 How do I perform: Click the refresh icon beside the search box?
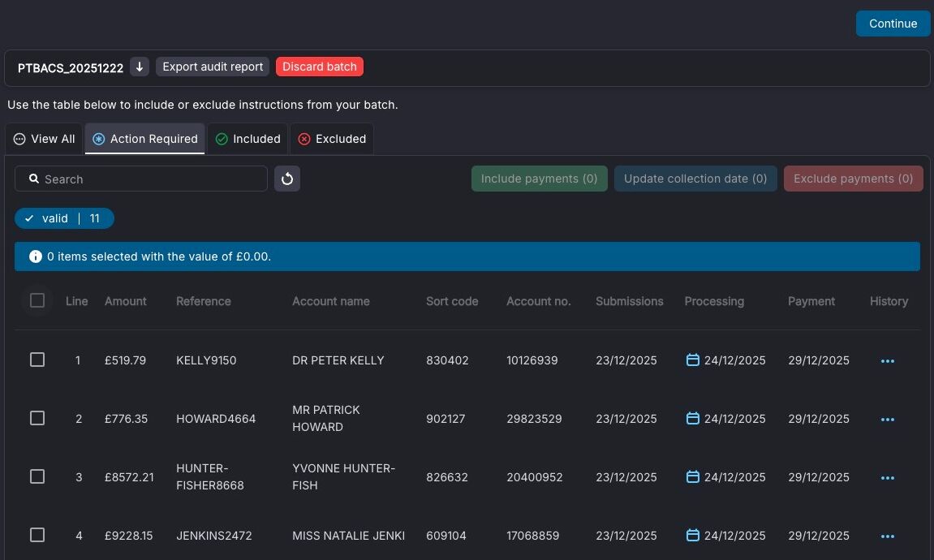(287, 179)
